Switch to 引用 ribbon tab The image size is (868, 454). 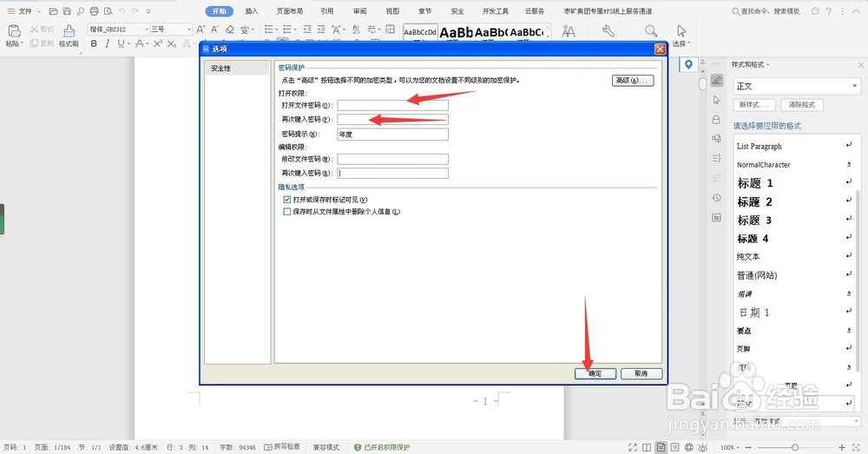click(x=327, y=11)
